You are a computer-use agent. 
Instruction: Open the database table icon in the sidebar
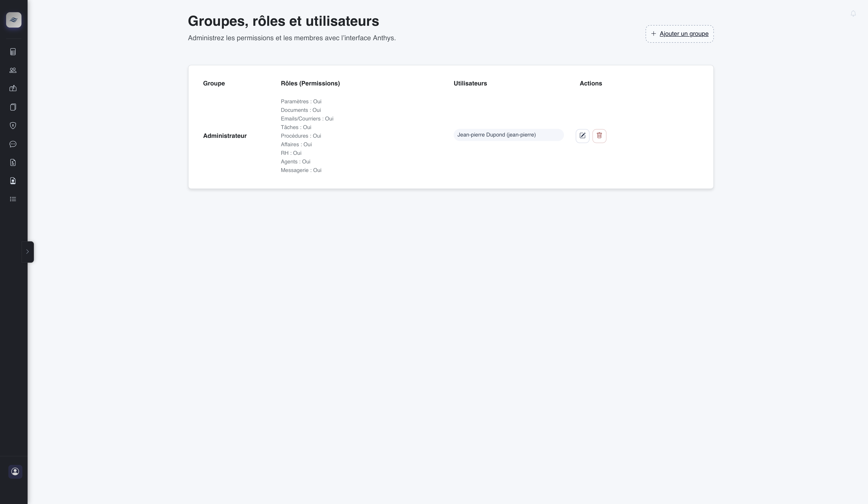13,52
